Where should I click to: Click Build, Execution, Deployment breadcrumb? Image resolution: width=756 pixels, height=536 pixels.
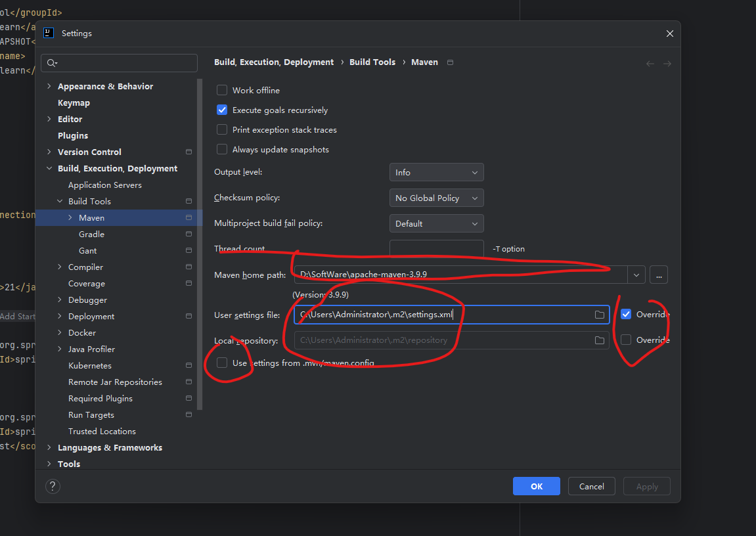pyautogui.click(x=274, y=62)
